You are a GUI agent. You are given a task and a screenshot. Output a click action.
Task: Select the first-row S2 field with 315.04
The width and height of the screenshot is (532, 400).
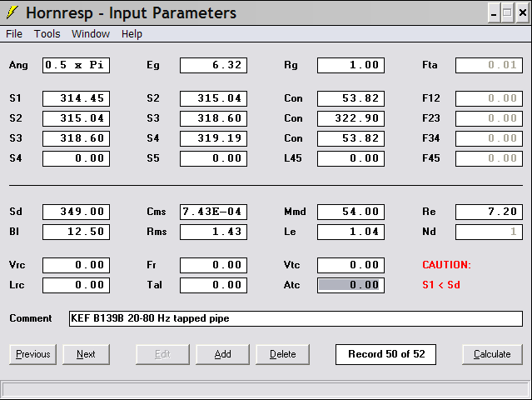pos(213,98)
